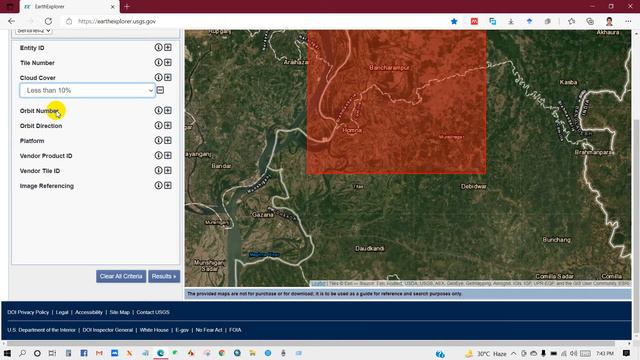Open the White House footer link

click(x=154, y=330)
